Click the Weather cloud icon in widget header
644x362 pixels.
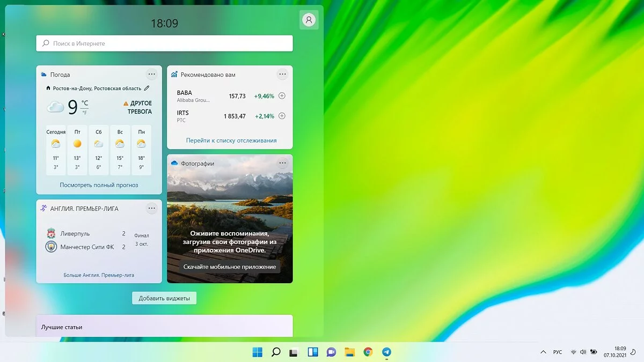tap(44, 75)
